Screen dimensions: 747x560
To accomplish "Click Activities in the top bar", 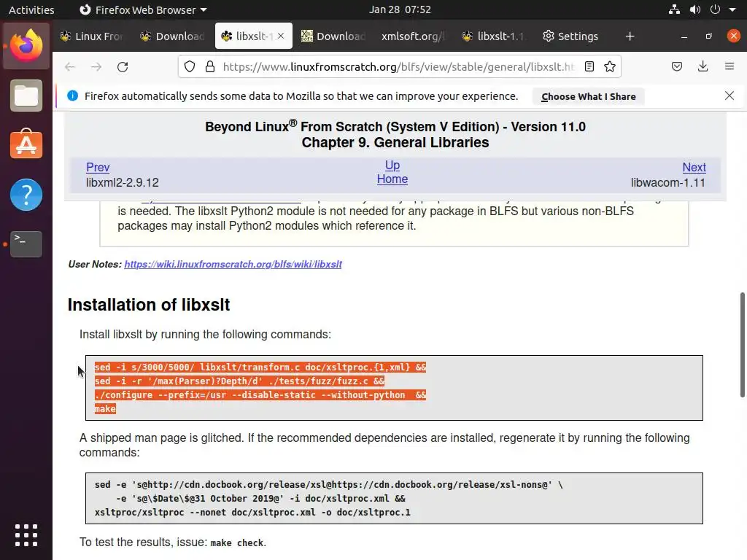I will coord(31,9).
